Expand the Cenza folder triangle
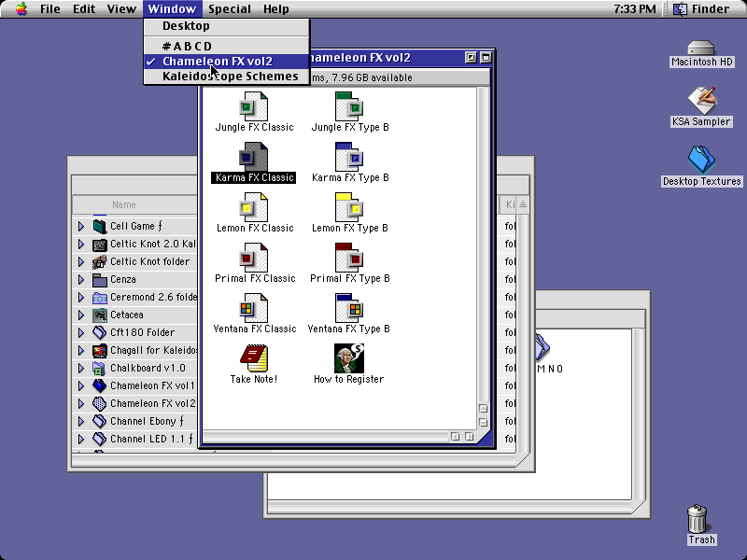 click(x=81, y=279)
